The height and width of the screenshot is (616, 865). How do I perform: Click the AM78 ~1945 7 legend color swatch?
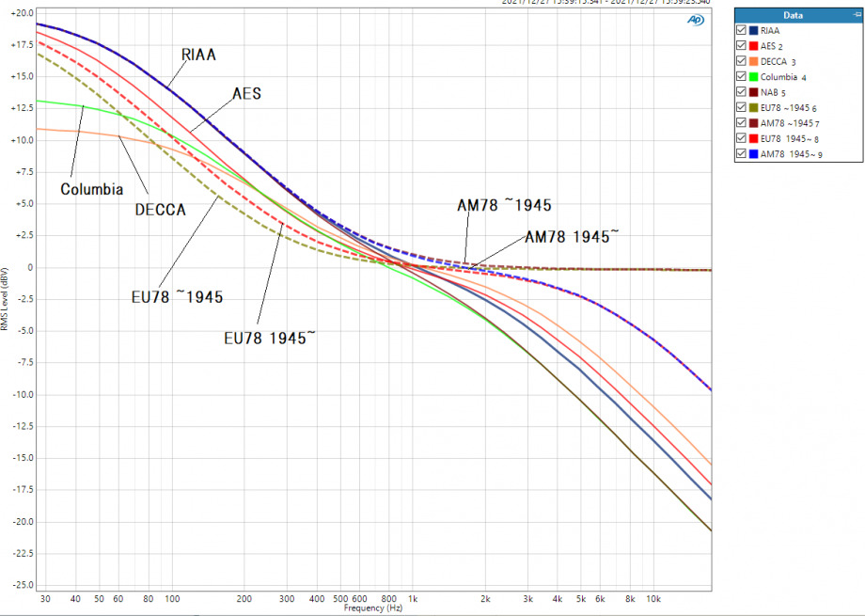pyautogui.click(x=753, y=123)
